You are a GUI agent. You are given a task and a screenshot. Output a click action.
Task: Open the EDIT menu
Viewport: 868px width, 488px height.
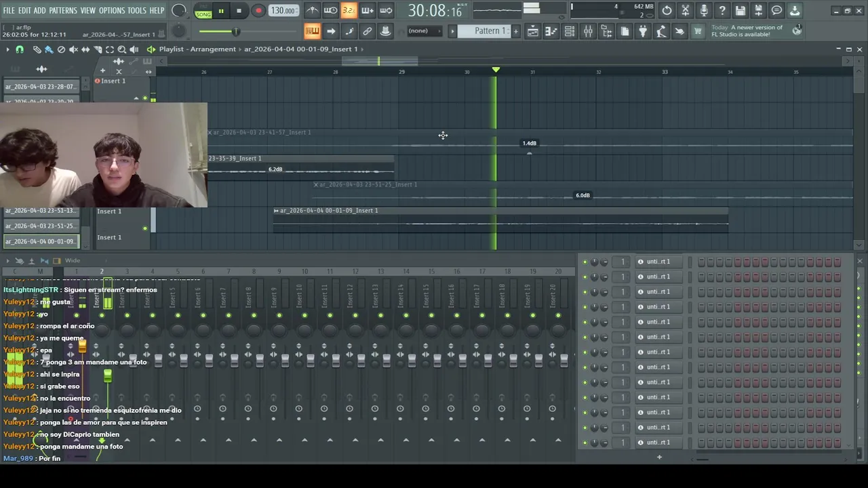[24, 10]
